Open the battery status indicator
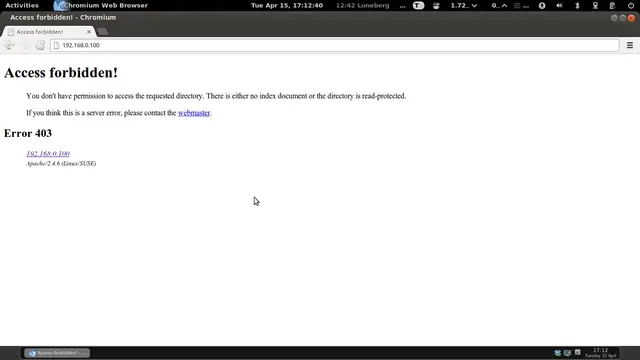The height and width of the screenshot is (360, 640). [x=612, y=5]
